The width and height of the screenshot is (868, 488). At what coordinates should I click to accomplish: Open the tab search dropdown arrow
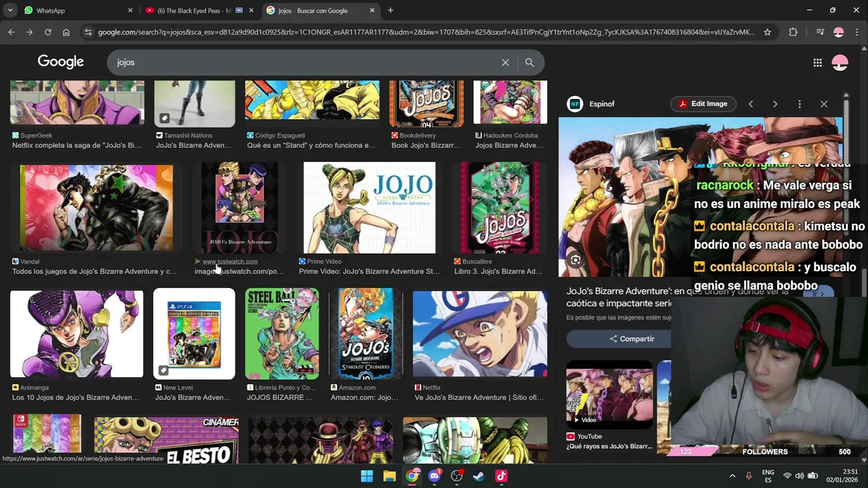pyautogui.click(x=9, y=10)
